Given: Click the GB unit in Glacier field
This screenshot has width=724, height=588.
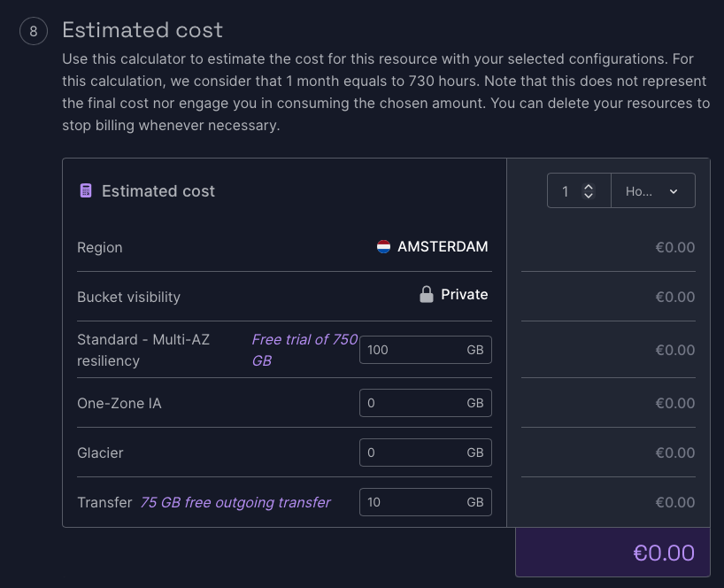Looking at the screenshot, I should (x=475, y=453).
